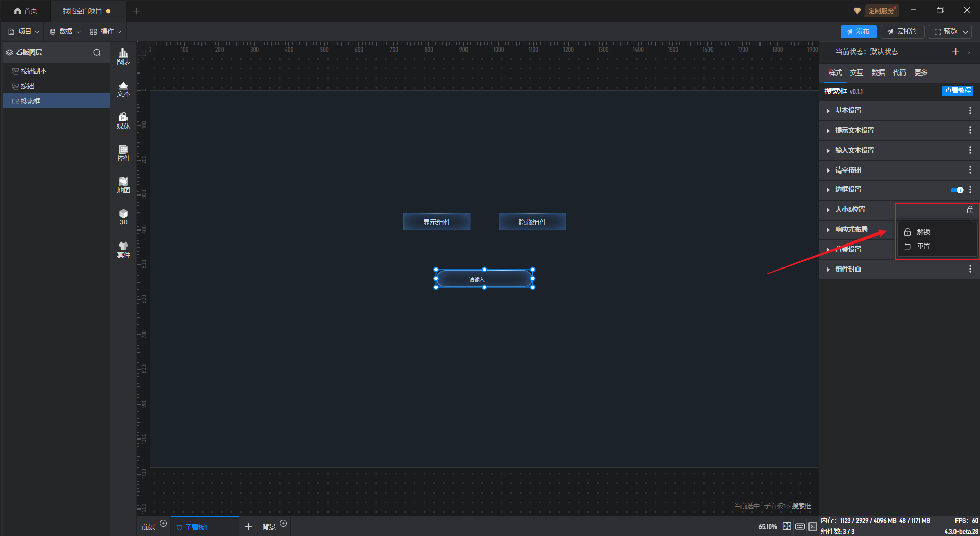Add a 前景 foreground board with its plus icon
980x536 pixels.
click(163, 523)
